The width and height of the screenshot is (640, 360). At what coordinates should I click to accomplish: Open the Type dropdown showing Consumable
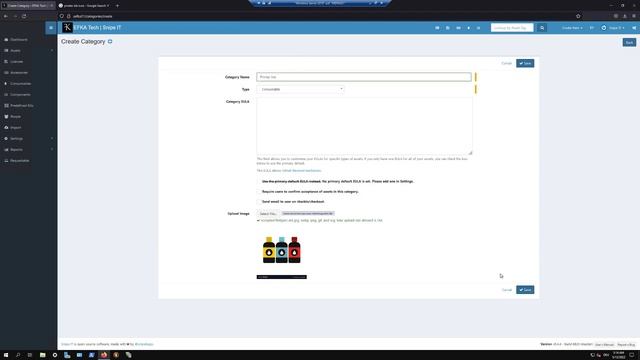300,89
